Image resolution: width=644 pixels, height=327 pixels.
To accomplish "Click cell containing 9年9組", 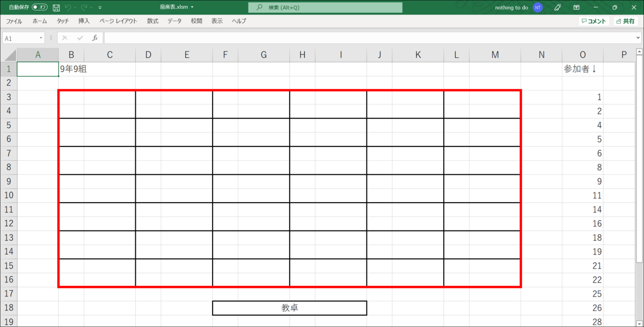I will tap(71, 69).
